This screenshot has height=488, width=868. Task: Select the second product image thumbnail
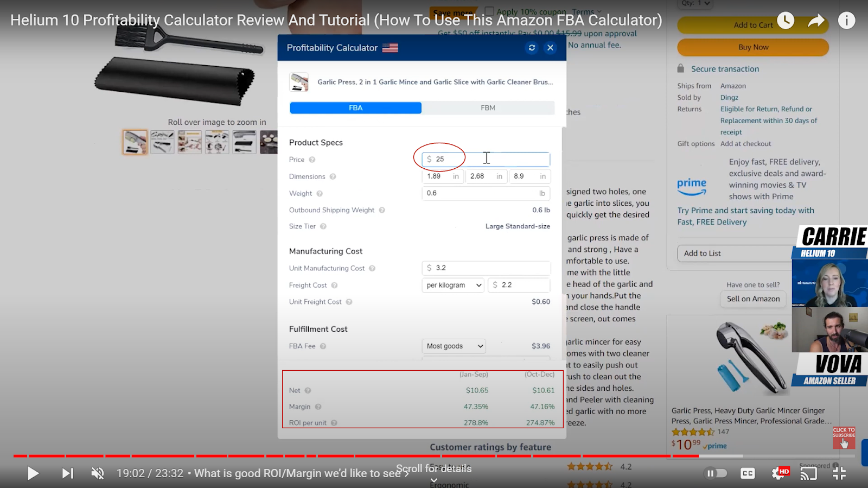point(162,142)
